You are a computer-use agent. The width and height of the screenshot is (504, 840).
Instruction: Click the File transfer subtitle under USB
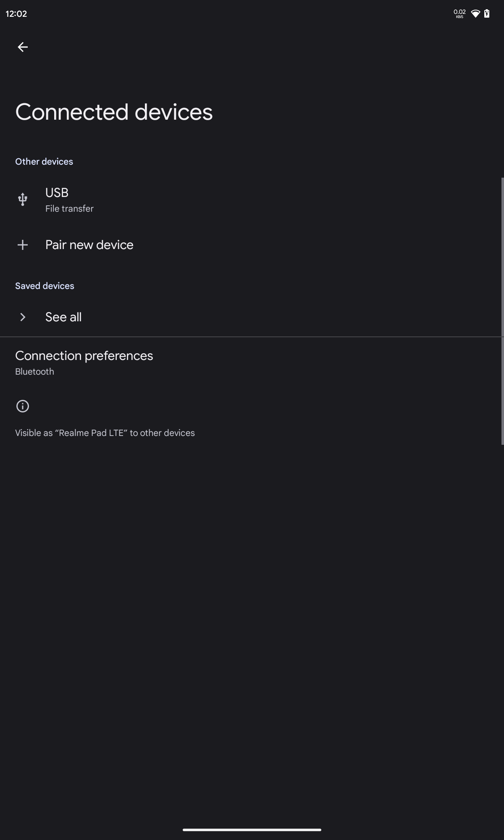(x=69, y=209)
